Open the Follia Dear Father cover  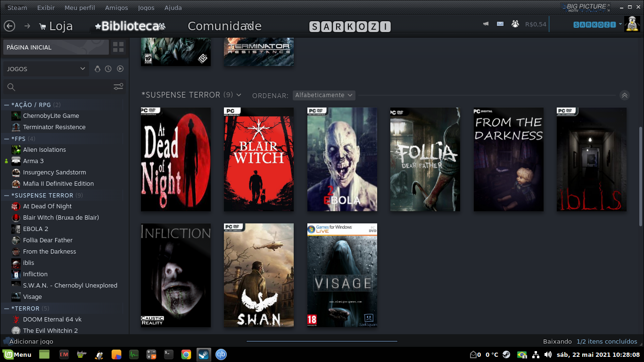(x=425, y=159)
